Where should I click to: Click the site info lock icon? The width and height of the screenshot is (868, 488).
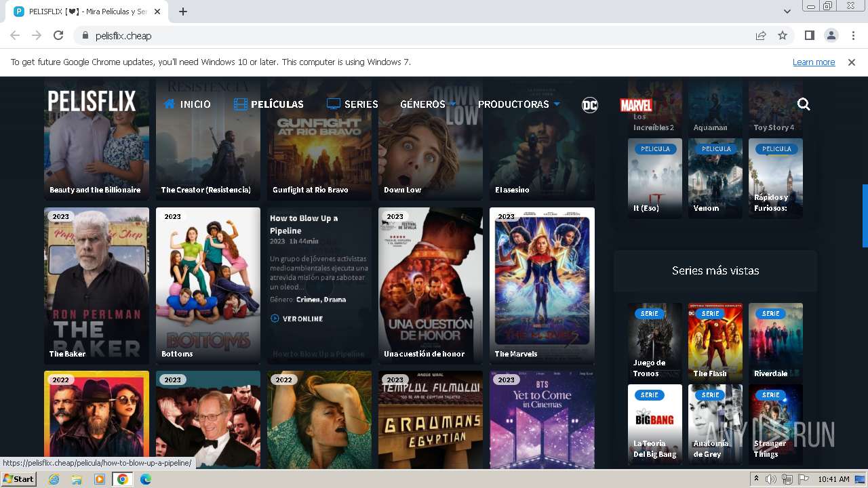coord(85,35)
